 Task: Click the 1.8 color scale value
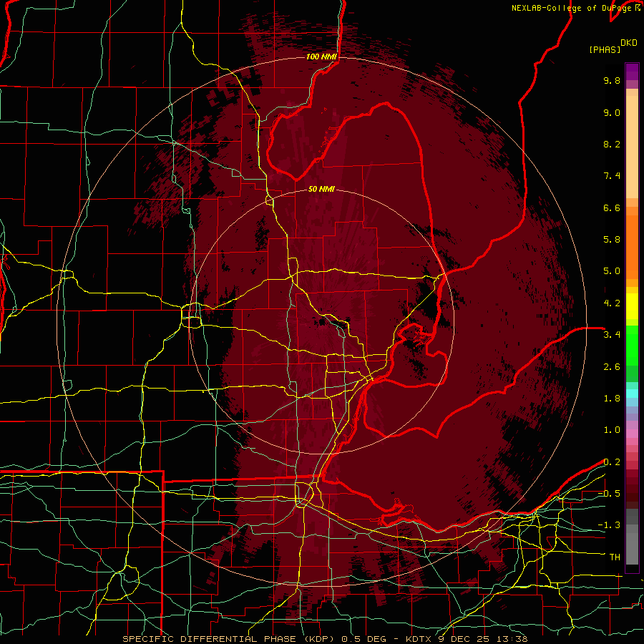pyautogui.click(x=612, y=399)
